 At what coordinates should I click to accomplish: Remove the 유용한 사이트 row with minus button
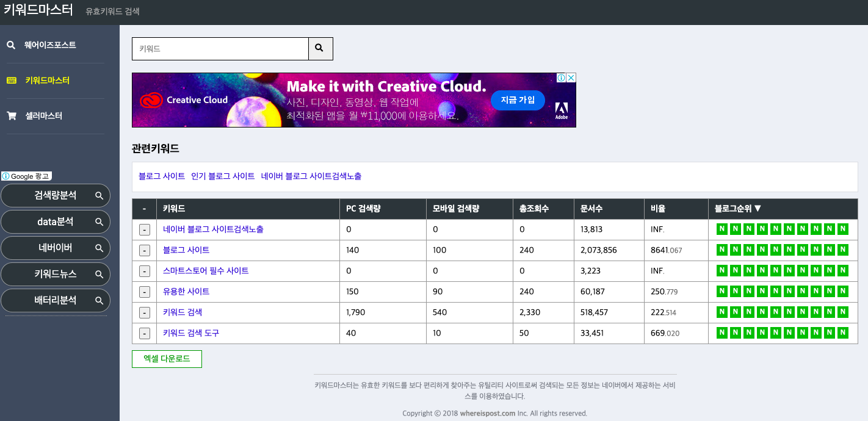pos(144,292)
